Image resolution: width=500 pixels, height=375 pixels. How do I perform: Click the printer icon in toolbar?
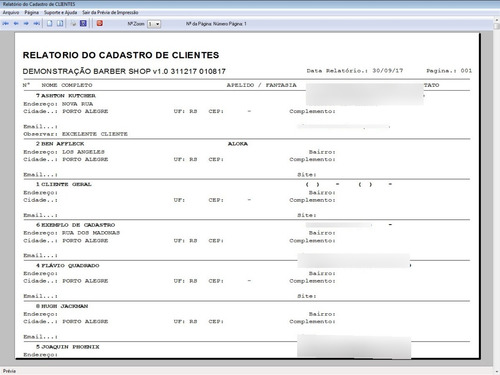pos(73,23)
